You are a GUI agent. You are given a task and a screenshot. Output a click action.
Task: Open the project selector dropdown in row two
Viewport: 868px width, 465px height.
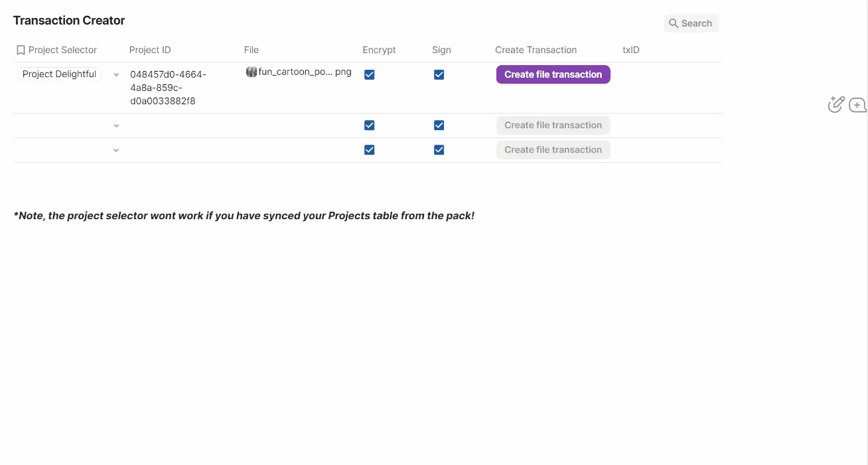(x=116, y=125)
